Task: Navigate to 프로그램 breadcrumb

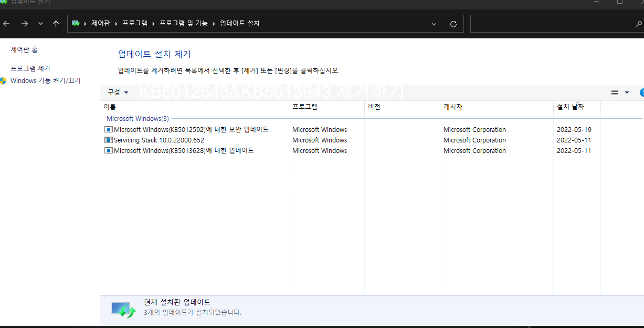Action: [x=135, y=24]
